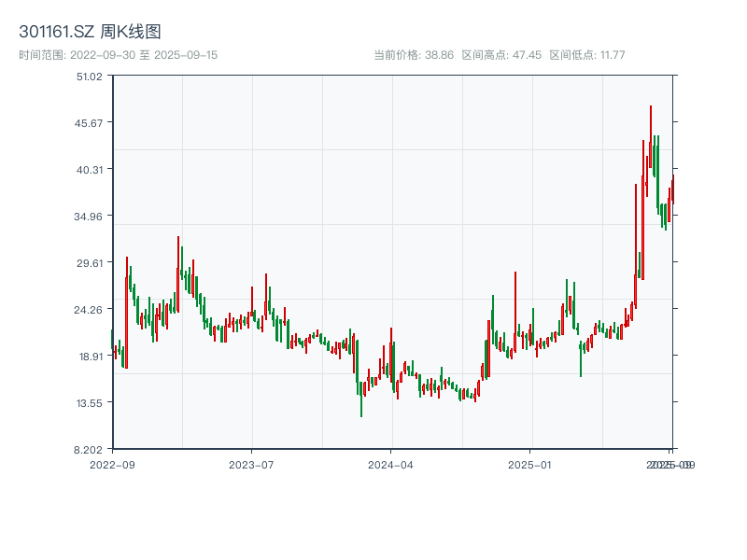The image size is (747, 560).
Task: Click the 2023-07 date on the x-axis
Action: point(249,463)
